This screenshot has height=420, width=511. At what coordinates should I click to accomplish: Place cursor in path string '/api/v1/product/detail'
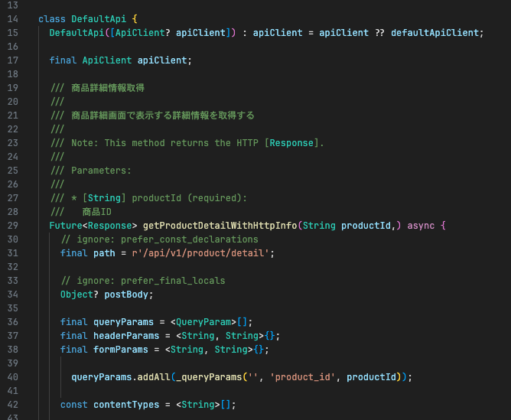tap(203, 253)
